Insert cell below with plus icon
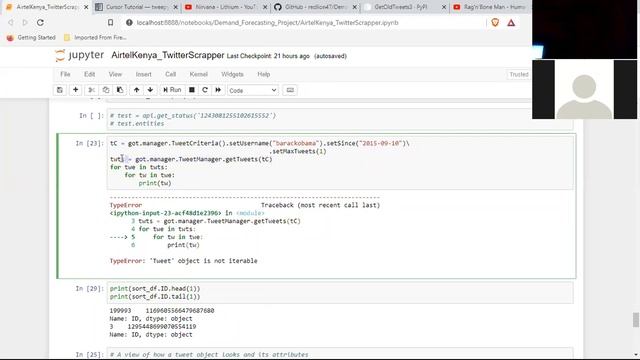Image resolution: width=640 pixels, height=360 pixels. point(76,90)
